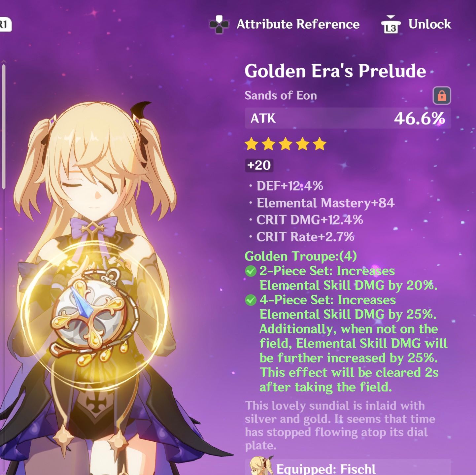Image resolution: width=476 pixels, height=475 pixels.
Task: Click the five-star rarity row
Action: (x=286, y=144)
